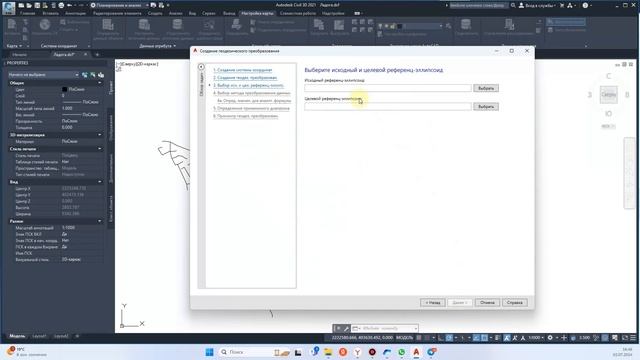Image resolution: width=640 pixels, height=360 pixels.
Task: Click the Open file quick access icon
Action: pyautogui.click(x=29, y=5)
